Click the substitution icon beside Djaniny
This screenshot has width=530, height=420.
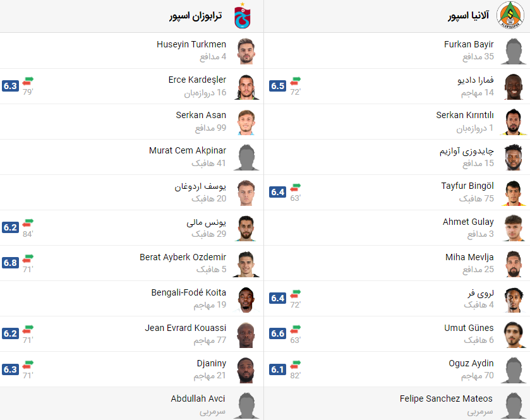(x=27, y=364)
